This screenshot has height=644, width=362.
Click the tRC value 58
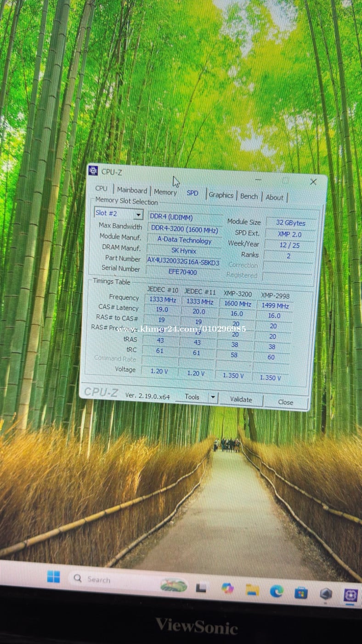click(235, 355)
